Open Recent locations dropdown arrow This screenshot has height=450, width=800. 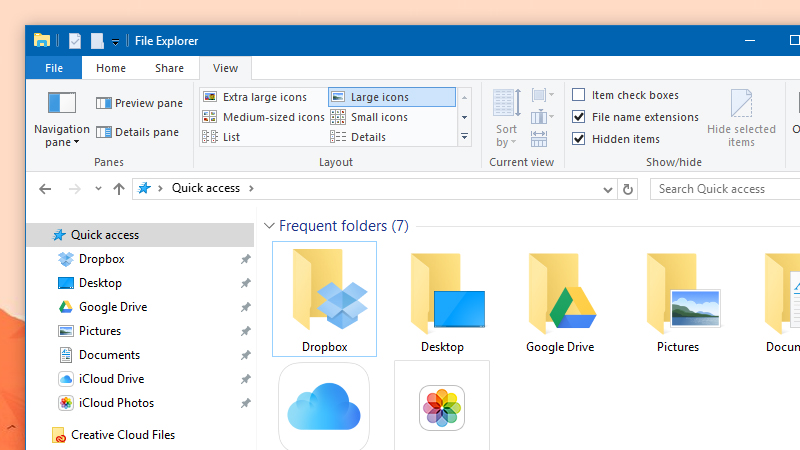point(98,189)
